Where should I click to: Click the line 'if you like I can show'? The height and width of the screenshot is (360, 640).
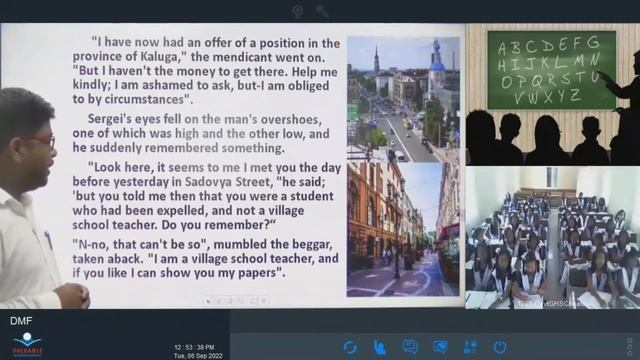[x=179, y=273]
